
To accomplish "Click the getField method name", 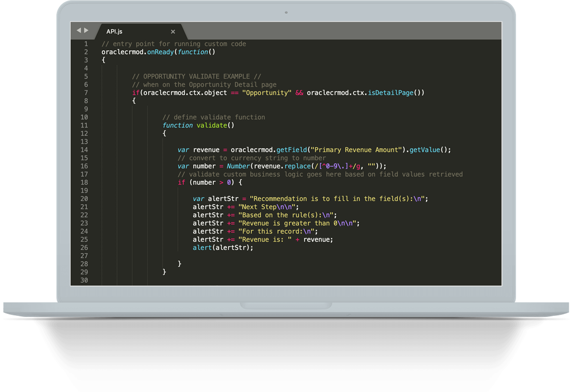I will 291,150.
